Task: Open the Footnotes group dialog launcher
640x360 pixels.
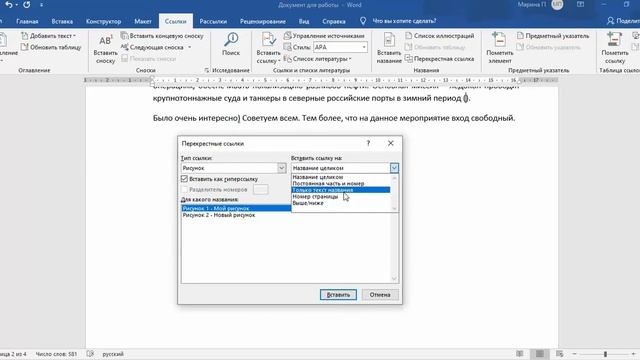Action: click(x=207, y=70)
